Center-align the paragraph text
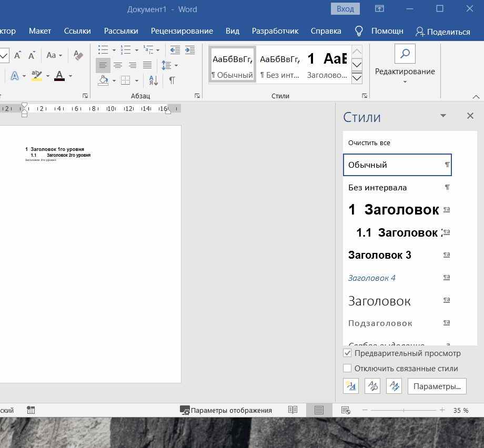The height and width of the screenshot is (448, 484). (x=118, y=65)
